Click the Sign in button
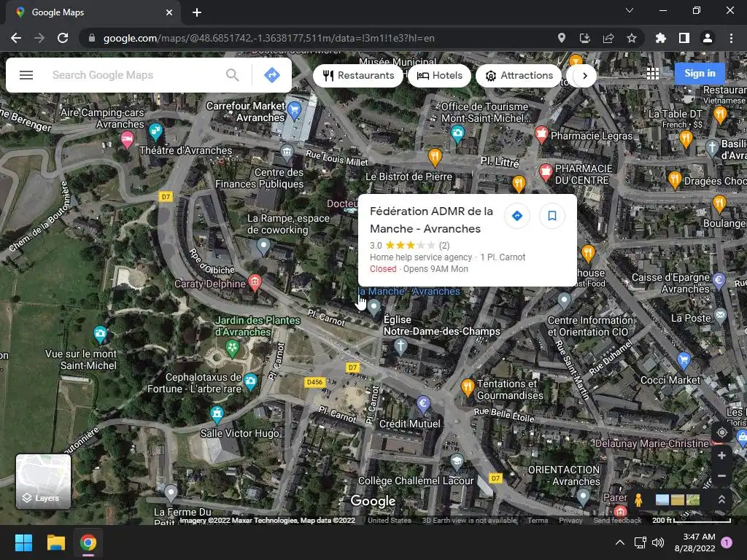This screenshot has width=747, height=560. point(700,74)
